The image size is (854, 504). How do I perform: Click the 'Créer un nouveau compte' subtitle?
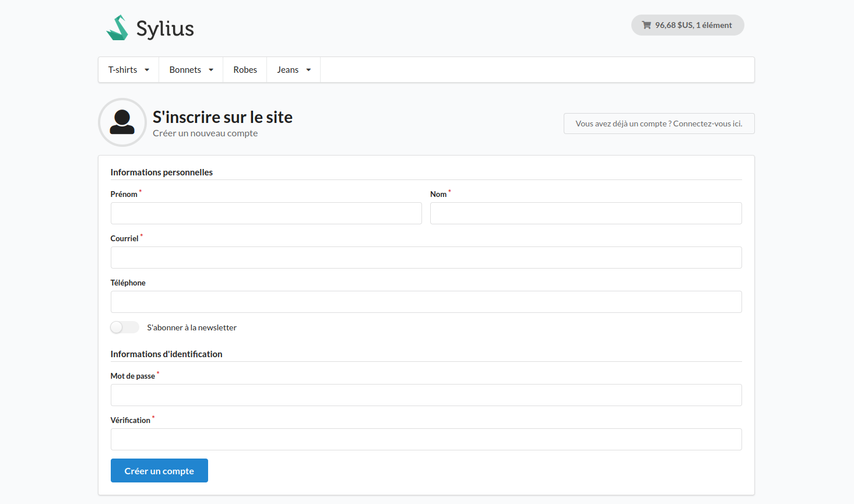(x=205, y=133)
